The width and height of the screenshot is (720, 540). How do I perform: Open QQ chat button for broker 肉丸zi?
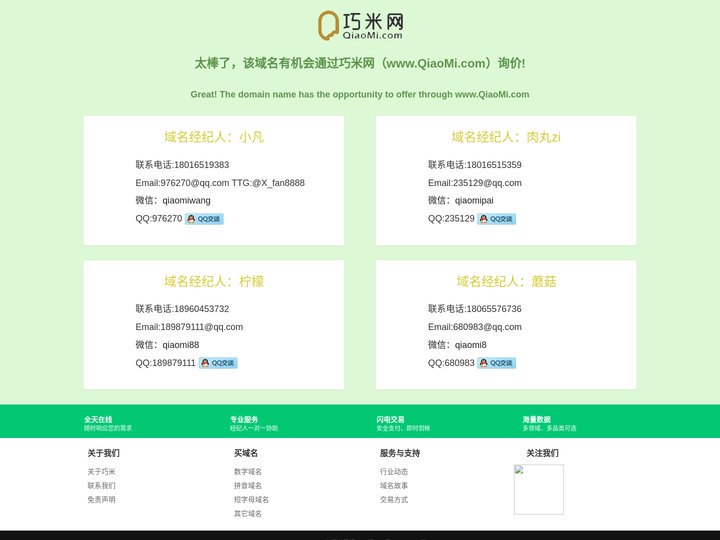click(496, 219)
